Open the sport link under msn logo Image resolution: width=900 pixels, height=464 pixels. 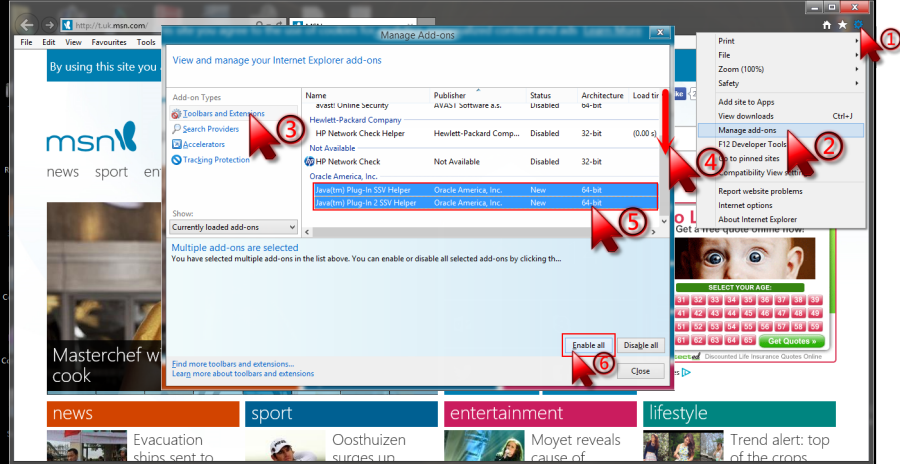click(x=111, y=172)
